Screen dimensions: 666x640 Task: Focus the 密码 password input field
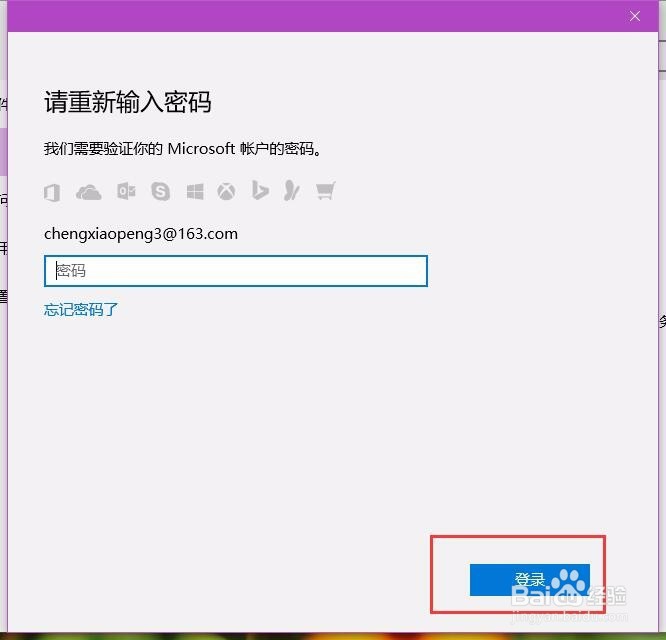pyautogui.click(x=236, y=271)
